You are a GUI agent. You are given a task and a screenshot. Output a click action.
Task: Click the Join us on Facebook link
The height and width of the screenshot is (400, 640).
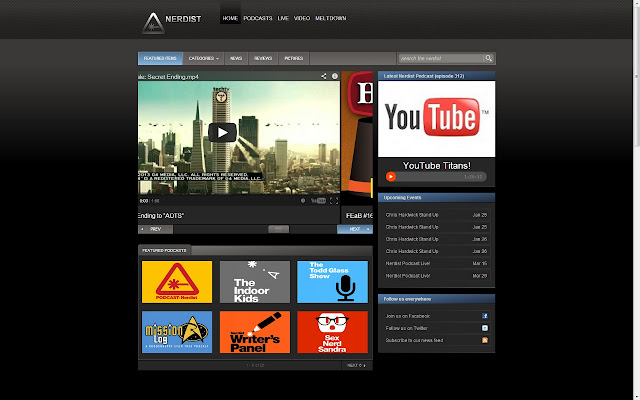click(407, 316)
